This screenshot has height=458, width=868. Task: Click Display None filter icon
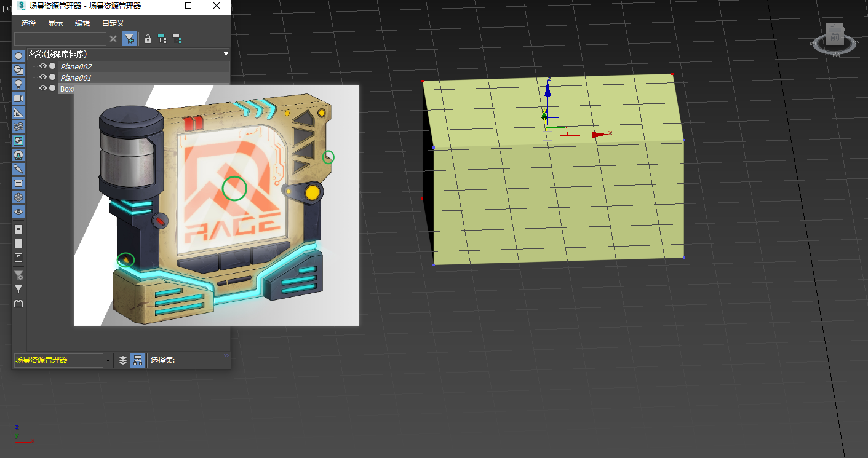click(18, 243)
